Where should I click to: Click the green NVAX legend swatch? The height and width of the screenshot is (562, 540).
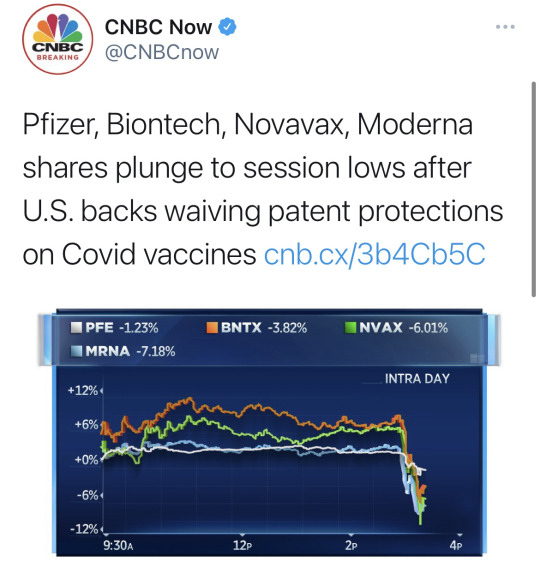[x=350, y=328]
